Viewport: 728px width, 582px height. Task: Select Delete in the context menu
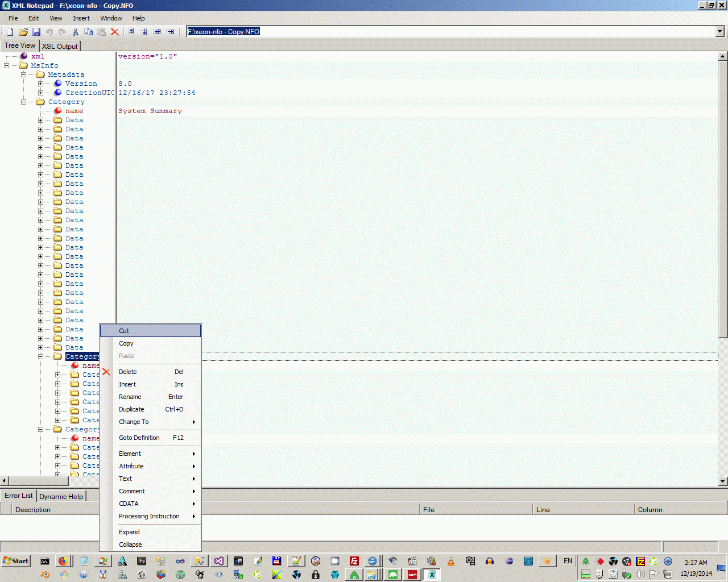pos(151,372)
